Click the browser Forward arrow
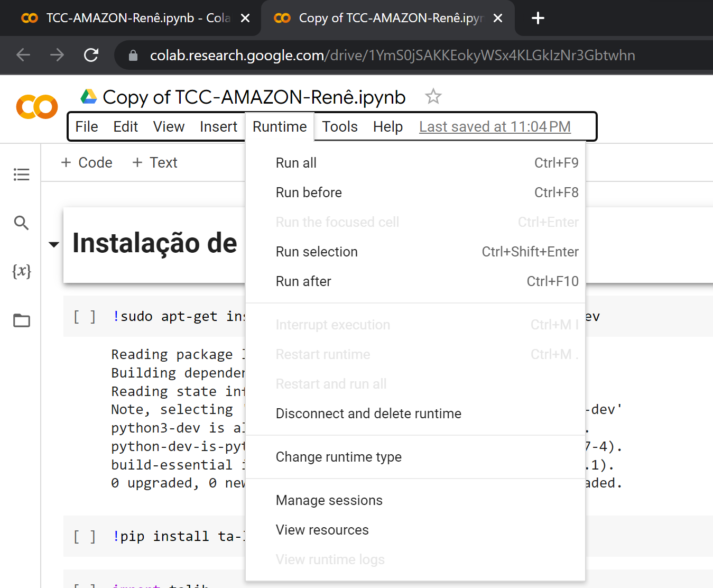 57,55
